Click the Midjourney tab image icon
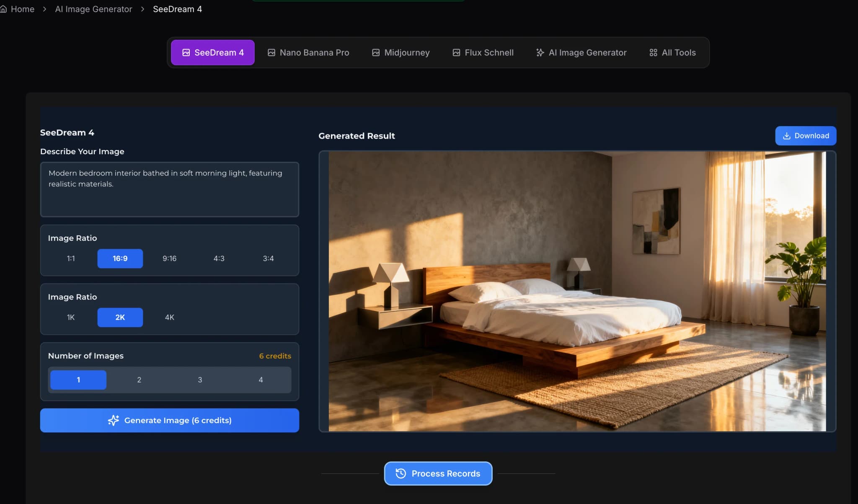This screenshot has height=504, width=858. 376,52
